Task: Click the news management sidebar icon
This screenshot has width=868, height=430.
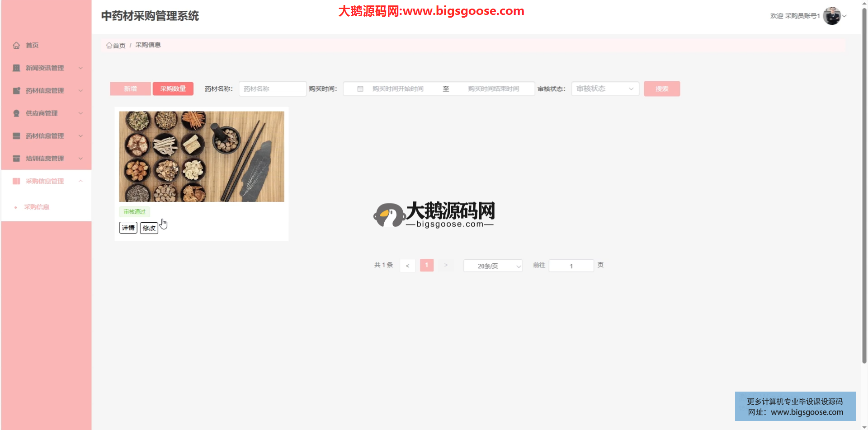Action: tap(17, 68)
